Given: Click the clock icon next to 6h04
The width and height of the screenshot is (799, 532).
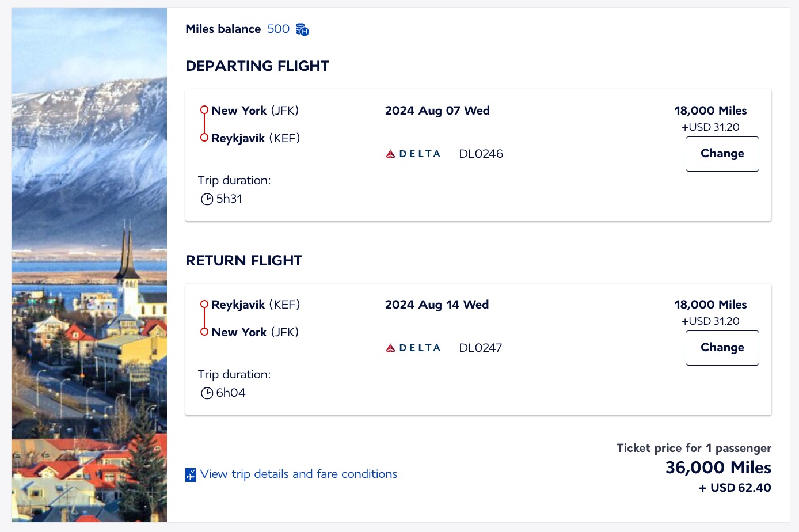Looking at the screenshot, I should [x=207, y=393].
